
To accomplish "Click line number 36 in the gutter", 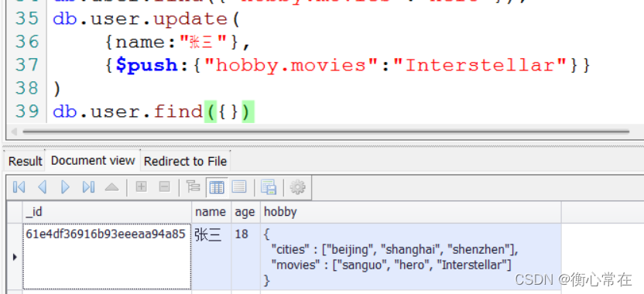I will 26,42.
